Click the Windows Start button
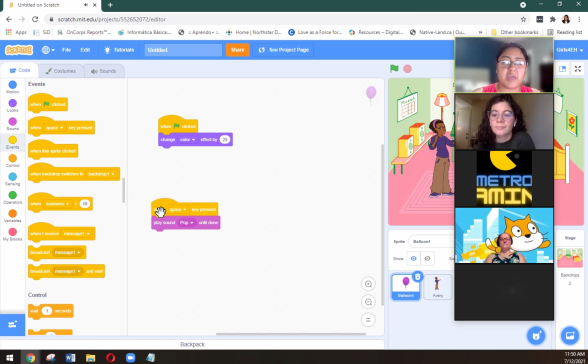 [x=10, y=358]
